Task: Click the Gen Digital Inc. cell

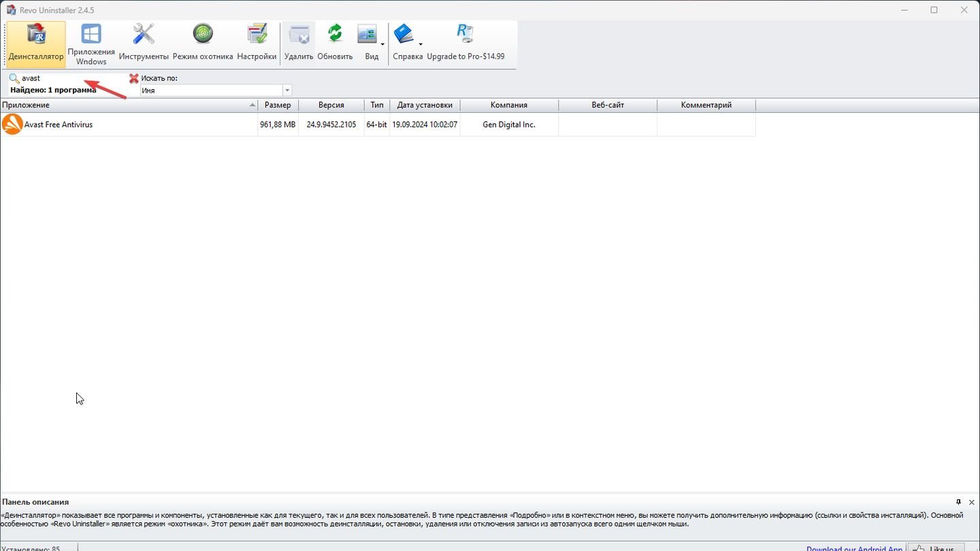Action: pos(509,124)
